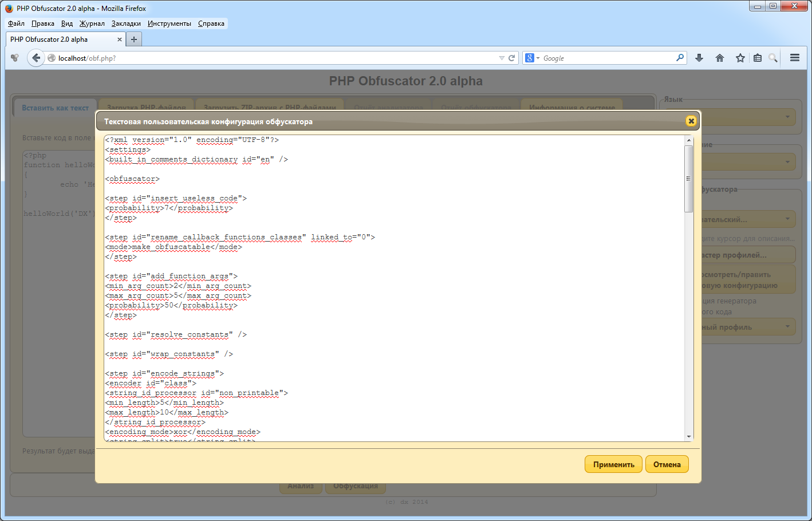Screen dimensions: 812x521
Task: Open the Правка menu
Action: [x=43, y=23]
